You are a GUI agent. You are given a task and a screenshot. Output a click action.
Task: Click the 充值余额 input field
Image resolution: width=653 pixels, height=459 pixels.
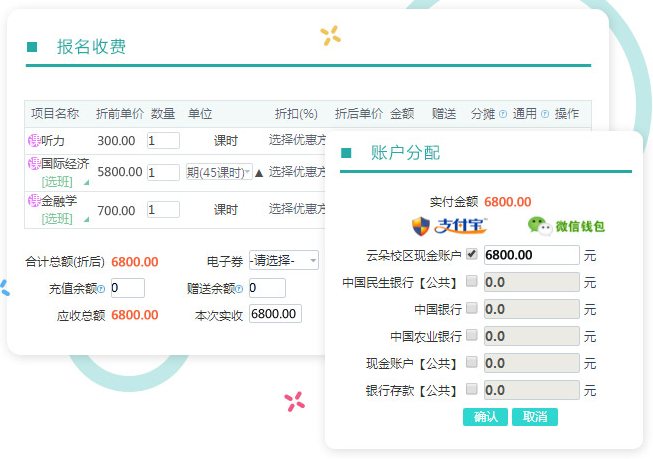tap(128, 288)
